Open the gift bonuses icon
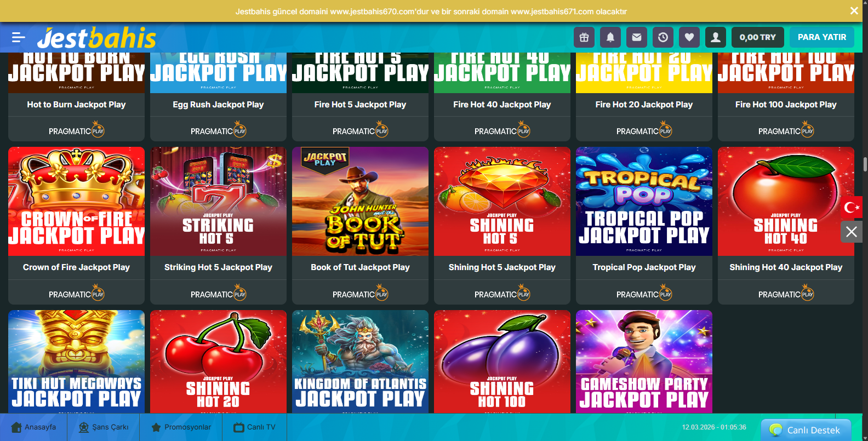The image size is (868, 441). coord(584,37)
